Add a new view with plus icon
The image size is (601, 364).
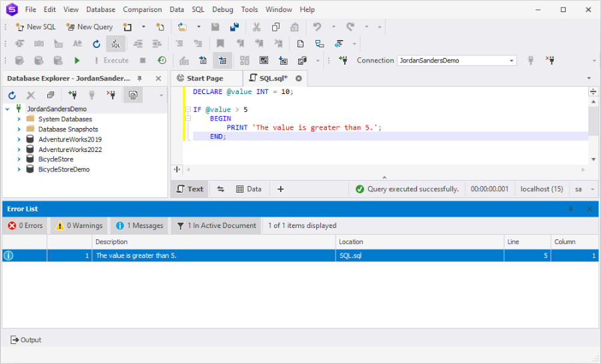[280, 189]
